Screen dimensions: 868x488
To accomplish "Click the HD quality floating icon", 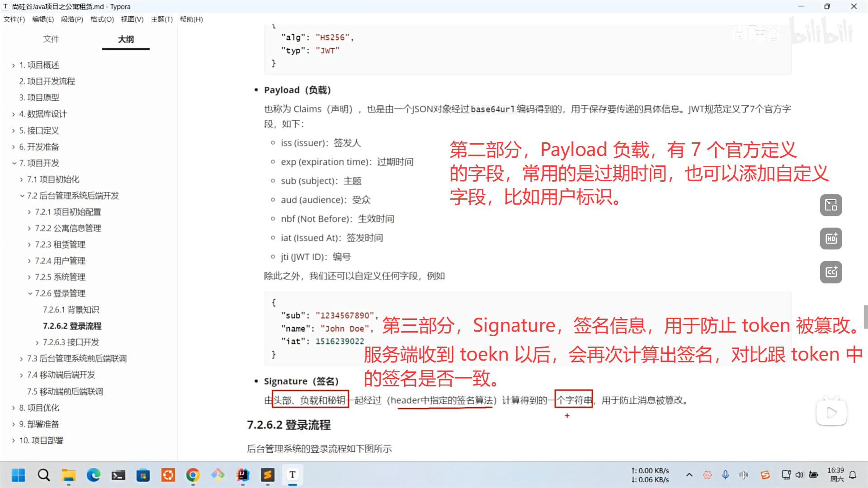I will coord(831,239).
